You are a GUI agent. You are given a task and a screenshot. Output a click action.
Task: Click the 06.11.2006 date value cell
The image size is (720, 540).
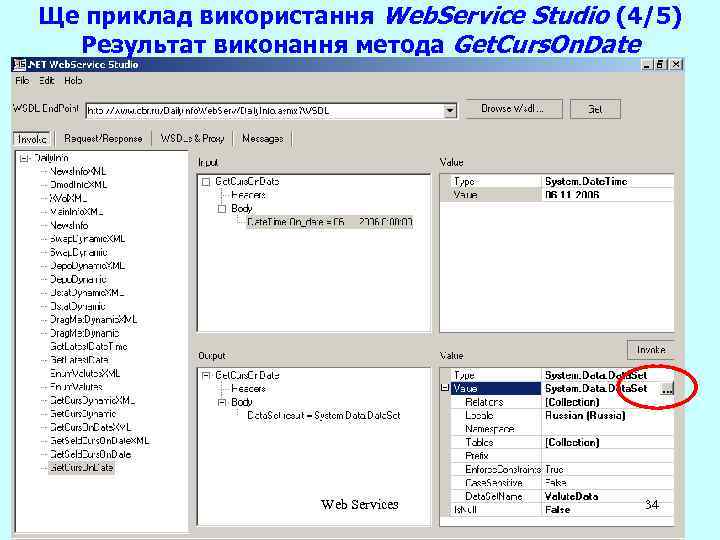(608, 195)
